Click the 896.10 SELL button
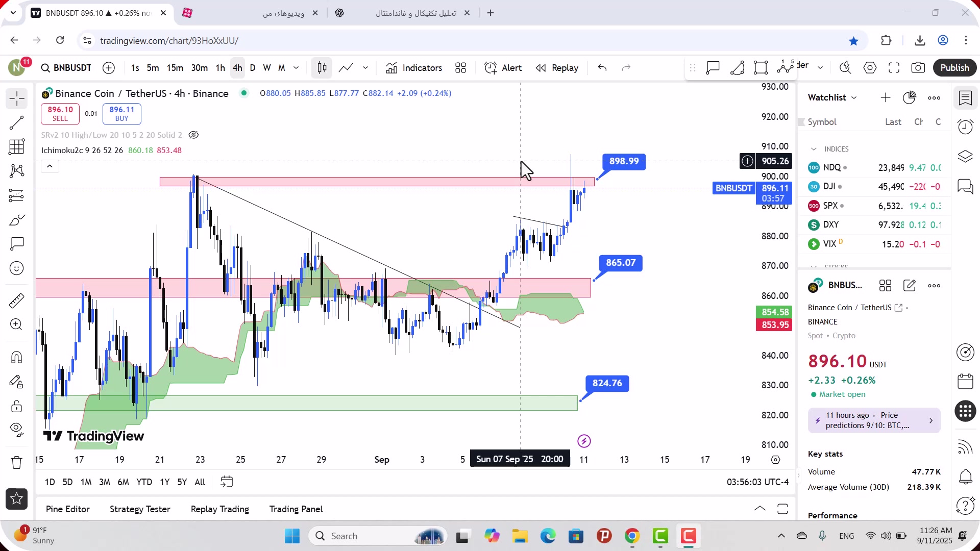Image resolution: width=980 pixels, height=551 pixels. pyautogui.click(x=60, y=114)
